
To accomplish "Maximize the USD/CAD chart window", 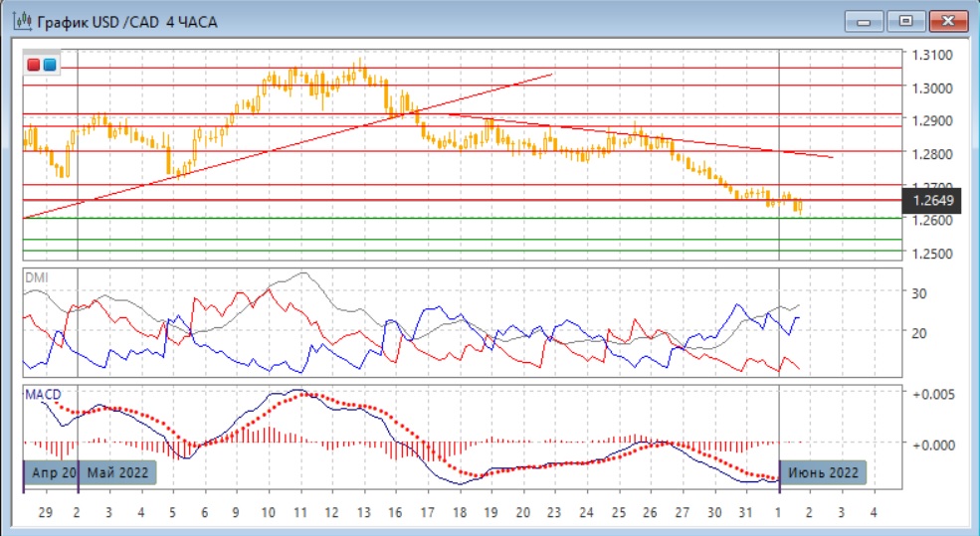I will point(906,21).
